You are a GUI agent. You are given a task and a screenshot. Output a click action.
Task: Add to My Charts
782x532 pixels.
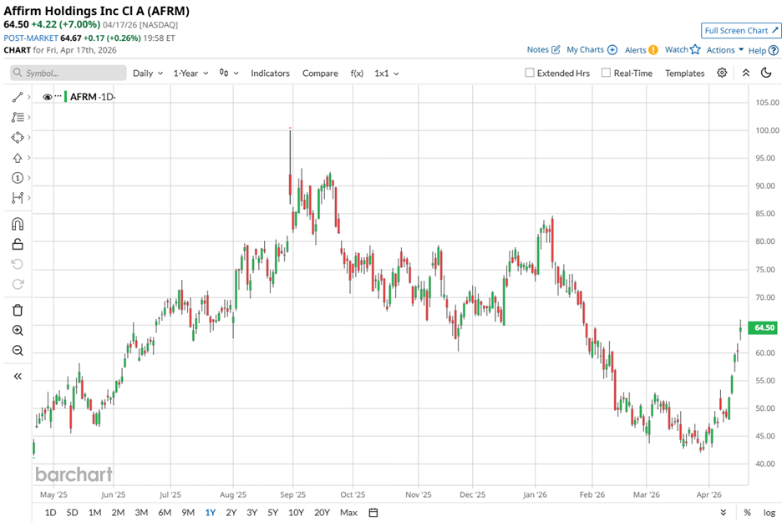[x=592, y=49]
